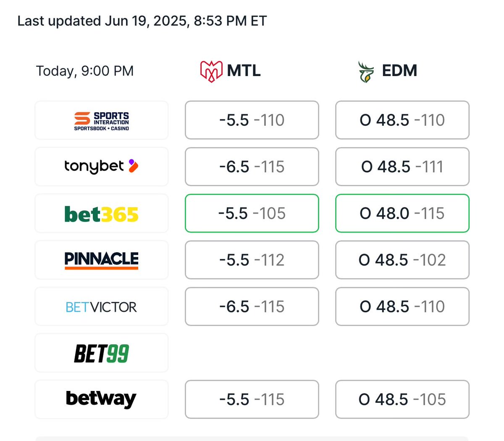Select Sports Interaction -5.5 -110 spread
This screenshot has height=441, width=504.
(252, 120)
